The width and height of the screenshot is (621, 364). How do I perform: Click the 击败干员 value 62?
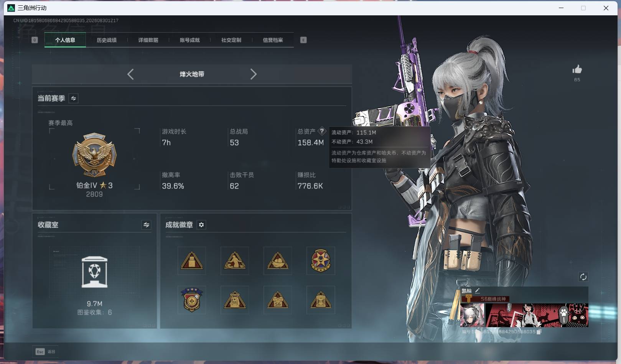pos(234,186)
